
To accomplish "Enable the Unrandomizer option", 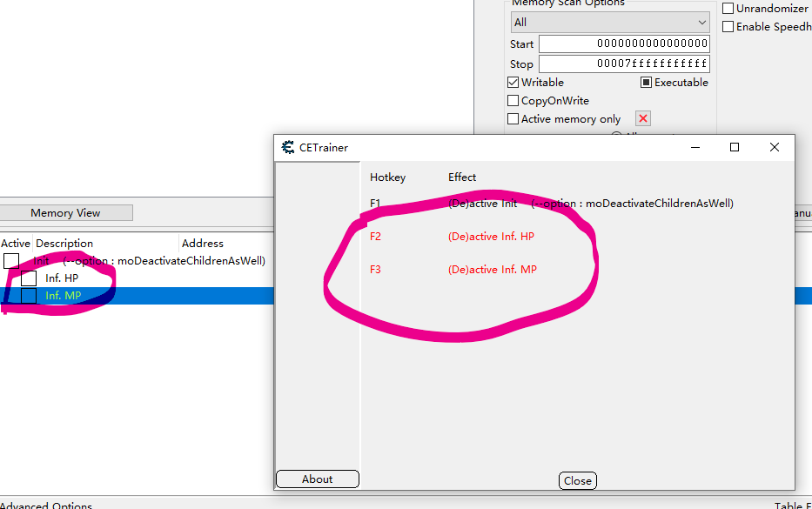I will (x=728, y=8).
